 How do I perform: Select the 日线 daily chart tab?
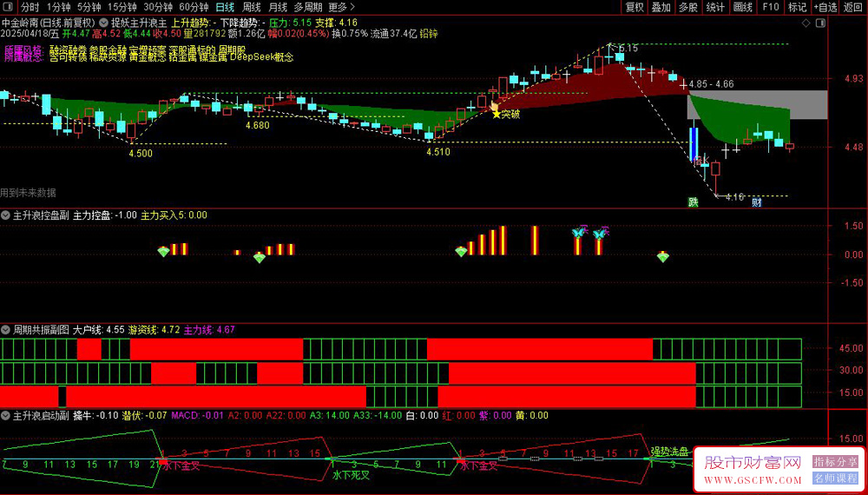(x=225, y=7)
